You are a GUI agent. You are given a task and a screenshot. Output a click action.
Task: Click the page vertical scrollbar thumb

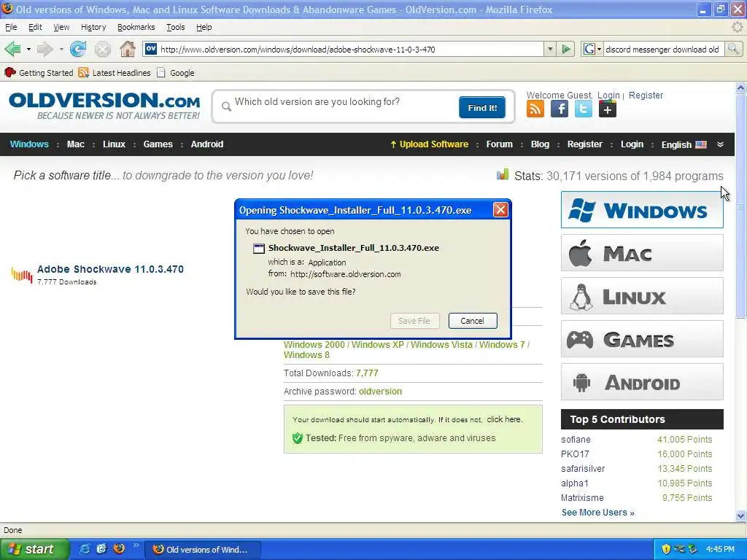741,206
